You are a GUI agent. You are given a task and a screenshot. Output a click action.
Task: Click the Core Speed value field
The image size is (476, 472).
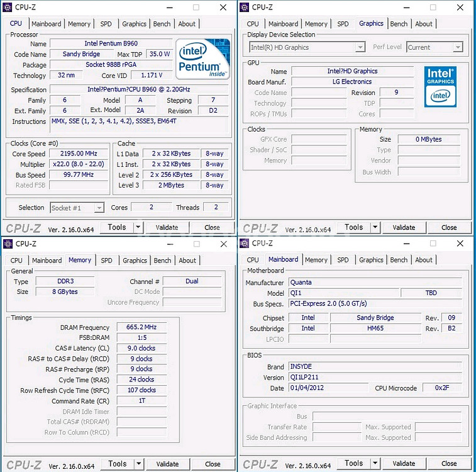point(79,154)
